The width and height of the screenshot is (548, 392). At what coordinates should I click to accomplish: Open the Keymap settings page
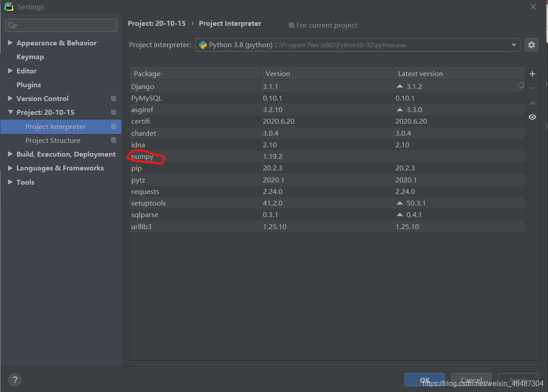pyautogui.click(x=30, y=57)
